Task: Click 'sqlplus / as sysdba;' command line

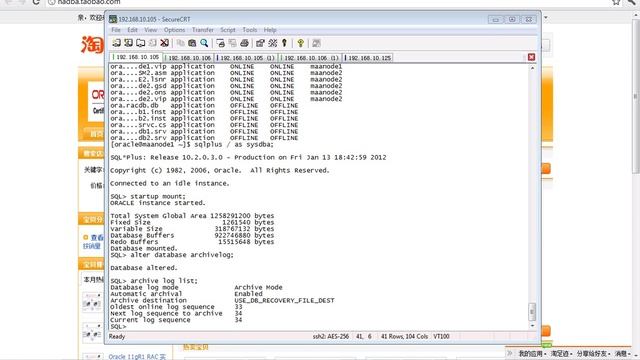Action: click(192, 144)
